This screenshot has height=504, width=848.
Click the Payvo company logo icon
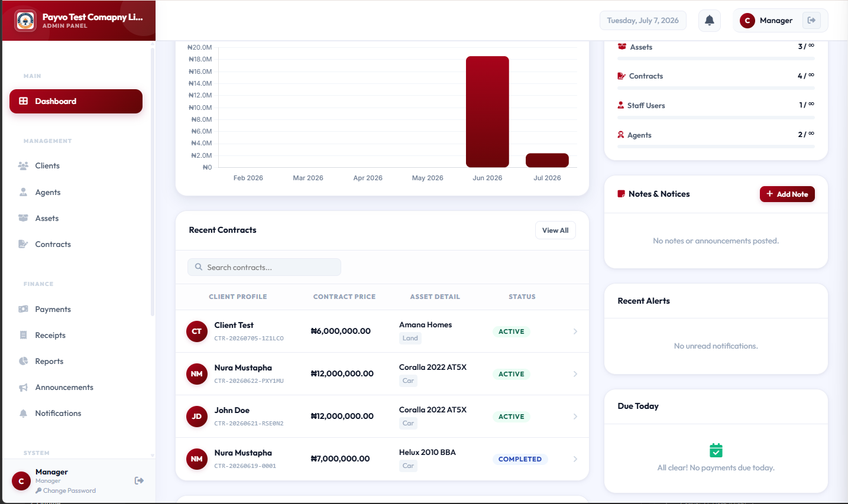tap(25, 21)
